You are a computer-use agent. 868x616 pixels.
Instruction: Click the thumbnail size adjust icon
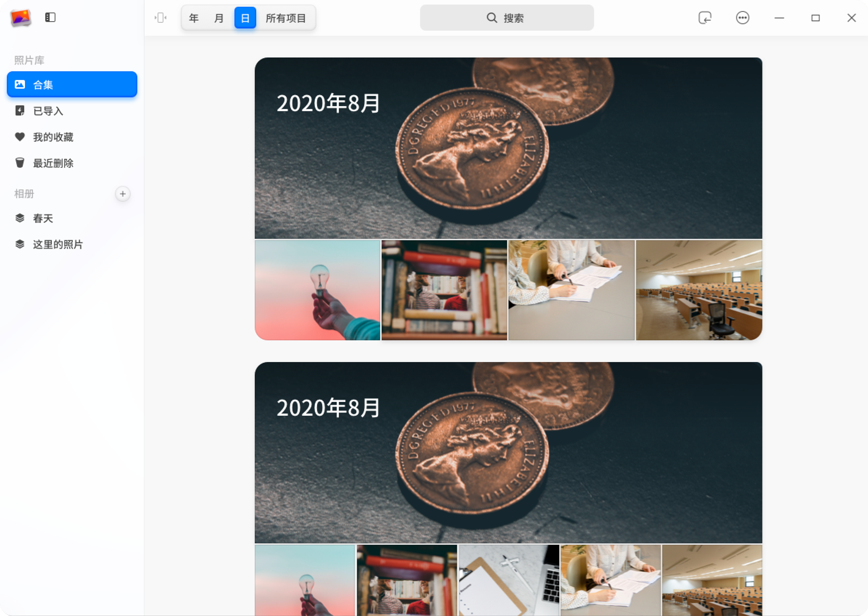[x=161, y=17]
